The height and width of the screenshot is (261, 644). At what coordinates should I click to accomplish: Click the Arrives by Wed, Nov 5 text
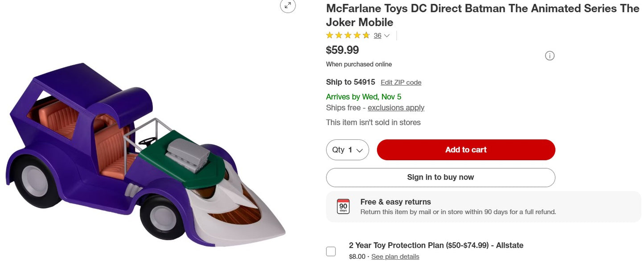tap(363, 97)
